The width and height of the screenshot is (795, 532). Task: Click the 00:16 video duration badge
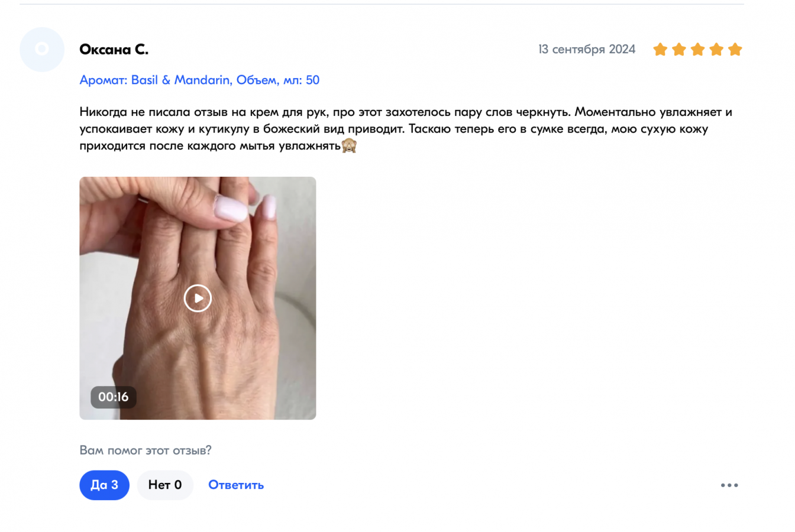pos(114,397)
